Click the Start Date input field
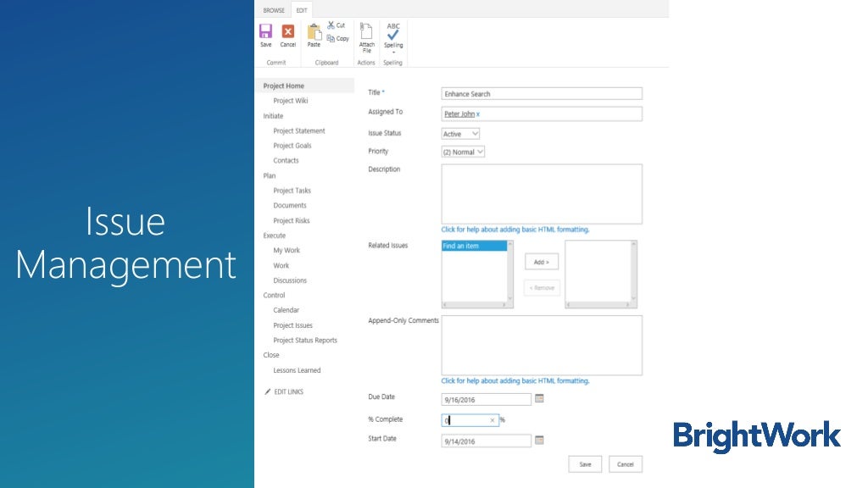The width and height of the screenshot is (868, 488). pyautogui.click(x=486, y=441)
